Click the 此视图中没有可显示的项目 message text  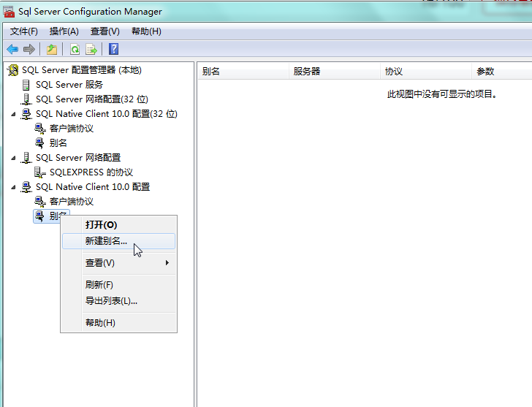pos(441,94)
